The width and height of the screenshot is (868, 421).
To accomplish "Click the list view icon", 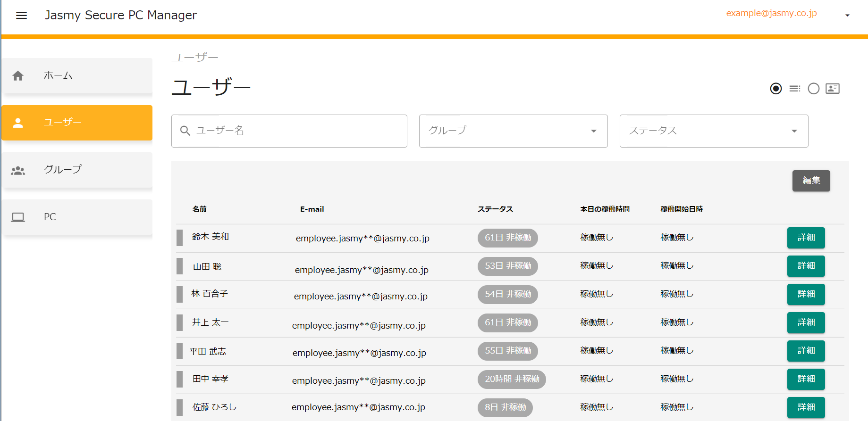I will pyautogui.click(x=795, y=89).
